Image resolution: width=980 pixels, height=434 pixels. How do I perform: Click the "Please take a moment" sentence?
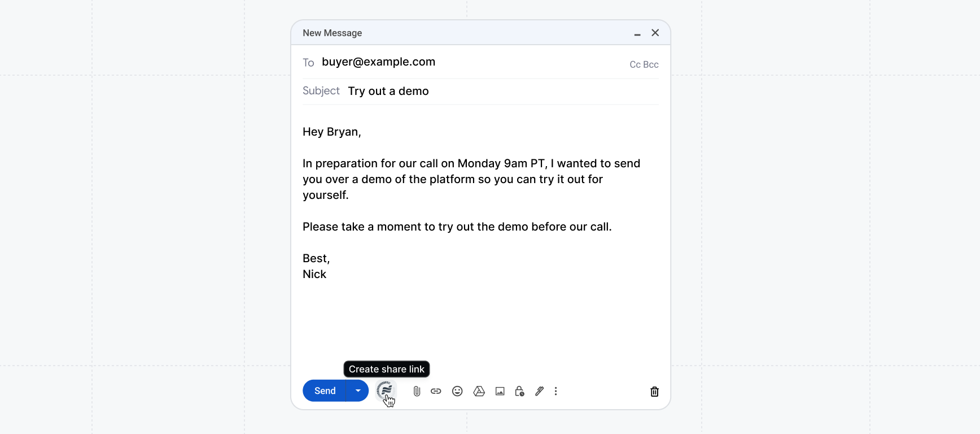point(457,227)
